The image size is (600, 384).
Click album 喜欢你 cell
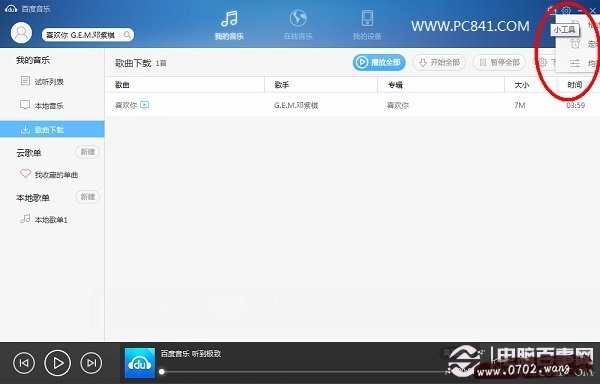(x=398, y=105)
